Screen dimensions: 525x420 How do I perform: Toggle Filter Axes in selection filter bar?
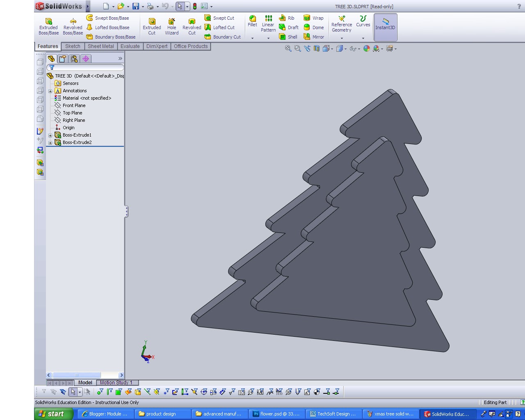tap(147, 392)
